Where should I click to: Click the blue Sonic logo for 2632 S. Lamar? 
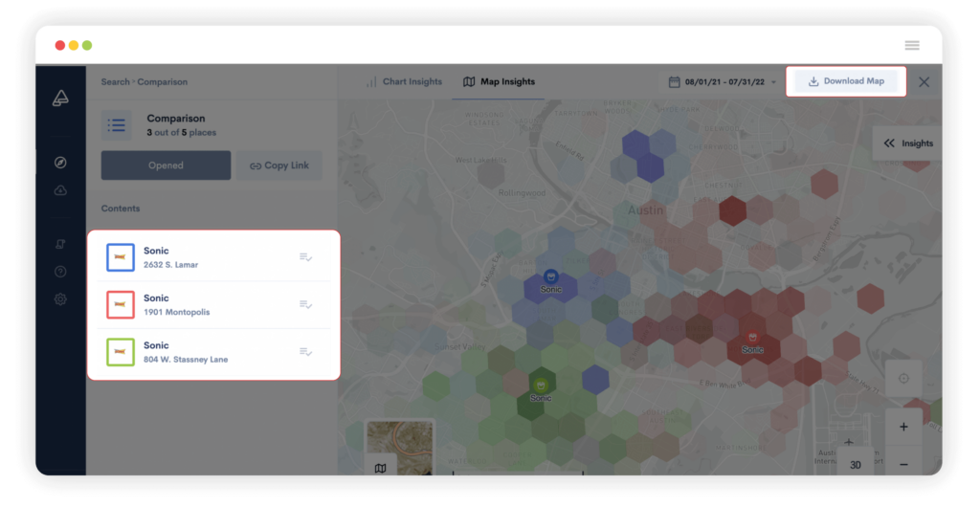pos(121,257)
